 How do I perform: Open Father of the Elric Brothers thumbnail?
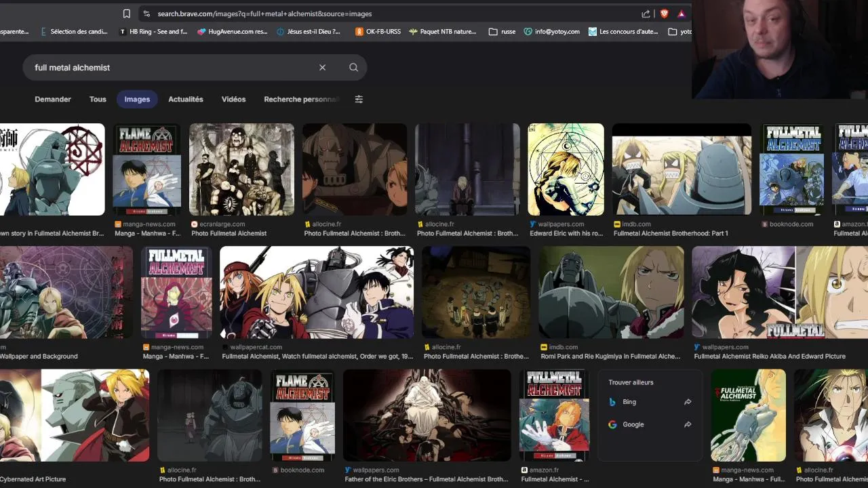[x=427, y=415]
